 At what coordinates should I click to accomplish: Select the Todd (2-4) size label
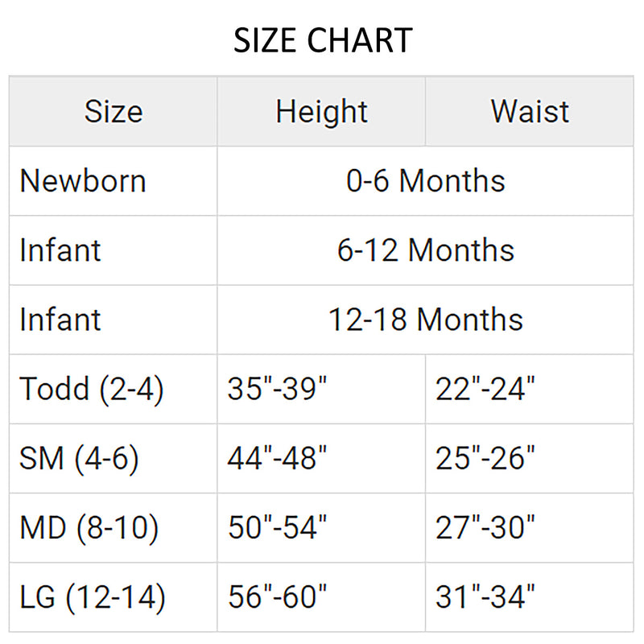(92, 389)
